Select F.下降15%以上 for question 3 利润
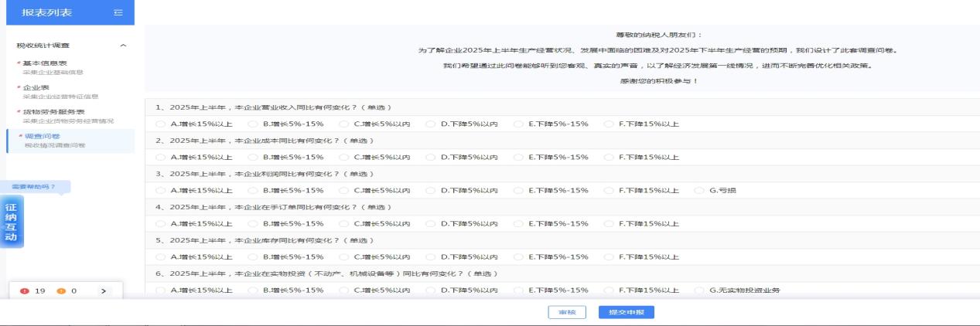The width and height of the screenshot is (980, 326). point(609,190)
